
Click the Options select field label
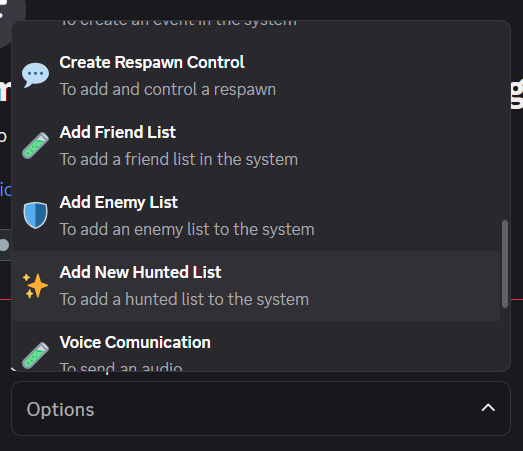(60, 409)
